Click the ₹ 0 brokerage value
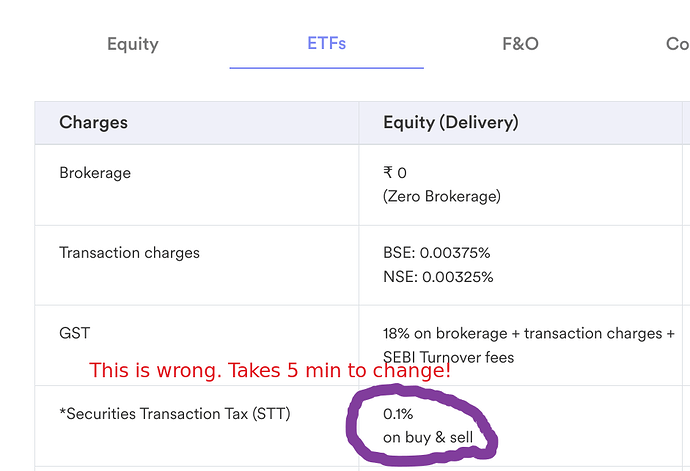The height and width of the screenshot is (471, 690). click(x=395, y=173)
